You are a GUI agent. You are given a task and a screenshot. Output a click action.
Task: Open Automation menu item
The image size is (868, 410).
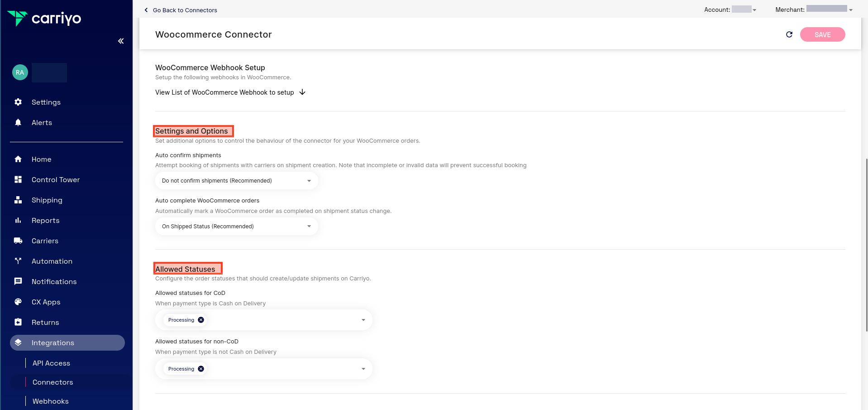tap(52, 261)
